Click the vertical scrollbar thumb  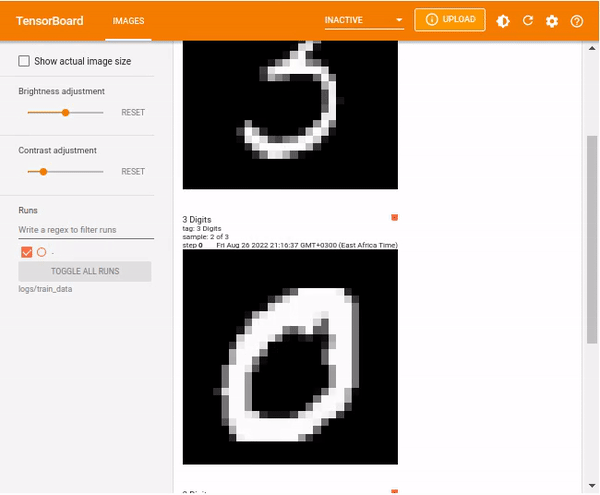[592, 239]
